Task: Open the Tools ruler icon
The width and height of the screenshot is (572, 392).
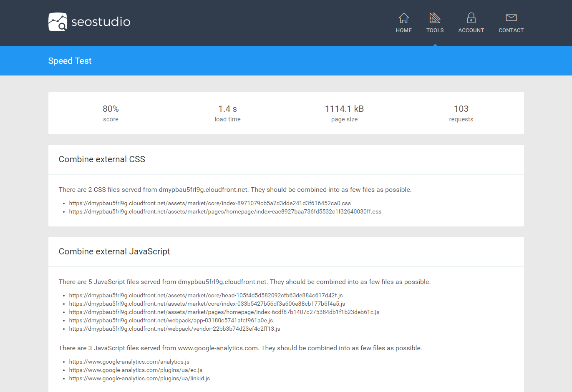Action: pyautogui.click(x=435, y=18)
